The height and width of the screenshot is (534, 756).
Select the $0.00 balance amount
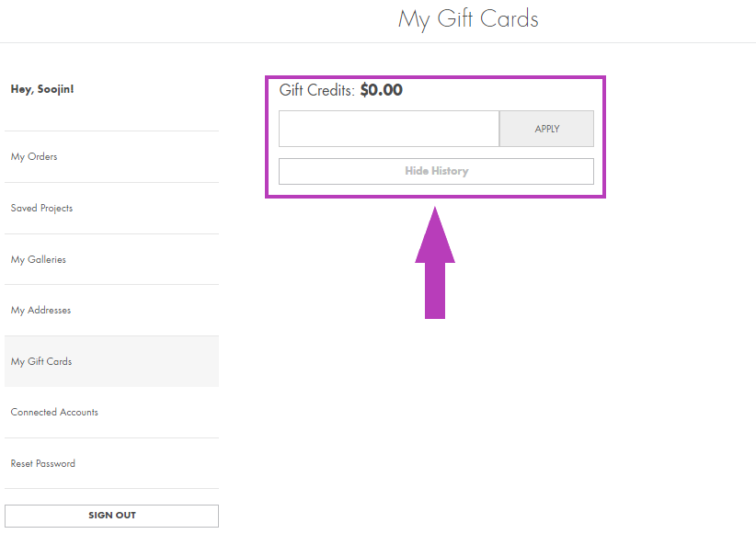tap(381, 91)
